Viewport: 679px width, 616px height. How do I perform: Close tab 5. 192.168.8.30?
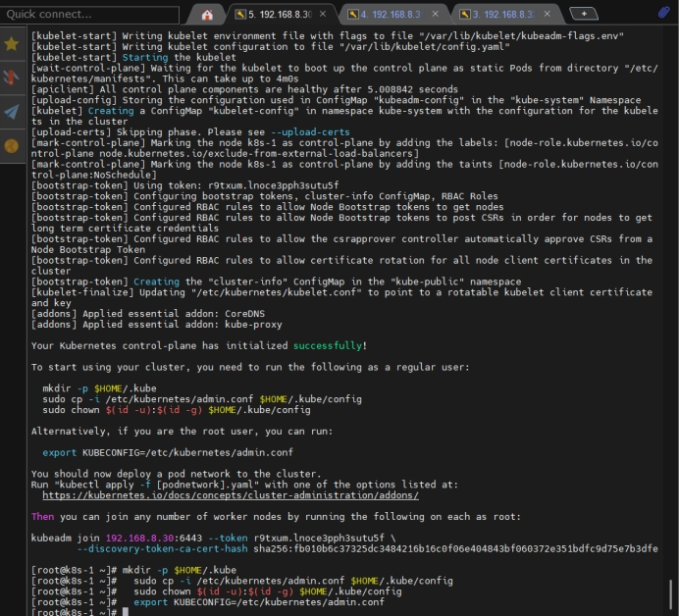click(x=323, y=15)
